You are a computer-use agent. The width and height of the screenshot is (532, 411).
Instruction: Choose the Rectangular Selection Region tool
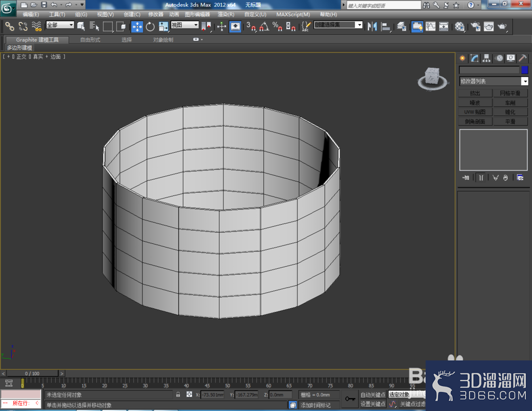coord(108,26)
